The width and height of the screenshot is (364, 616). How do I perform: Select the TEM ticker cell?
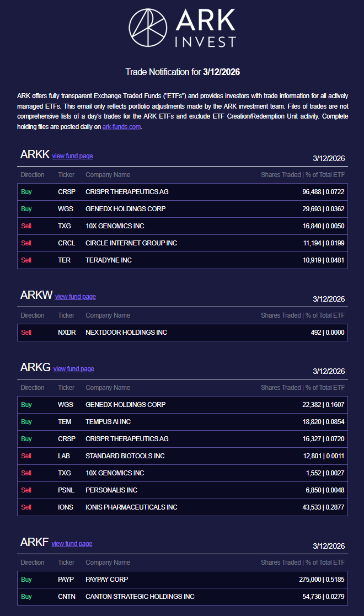(x=65, y=422)
